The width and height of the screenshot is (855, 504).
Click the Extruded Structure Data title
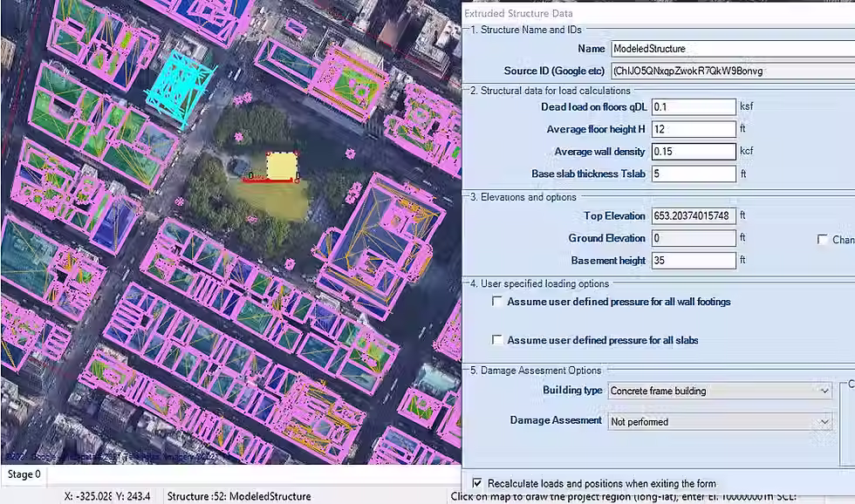click(x=518, y=14)
